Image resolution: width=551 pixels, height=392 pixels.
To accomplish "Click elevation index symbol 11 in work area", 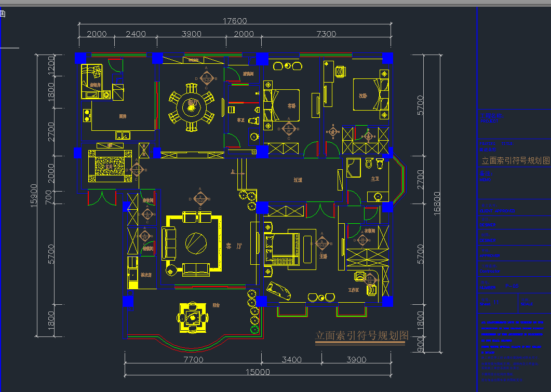I will click(x=370, y=280).
